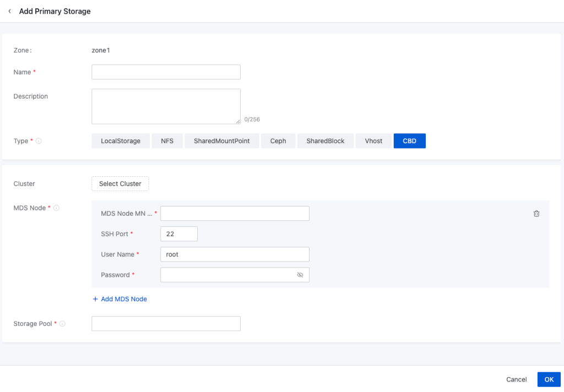Toggle password visibility eye icon
564x392 pixels.
pyautogui.click(x=300, y=275)
